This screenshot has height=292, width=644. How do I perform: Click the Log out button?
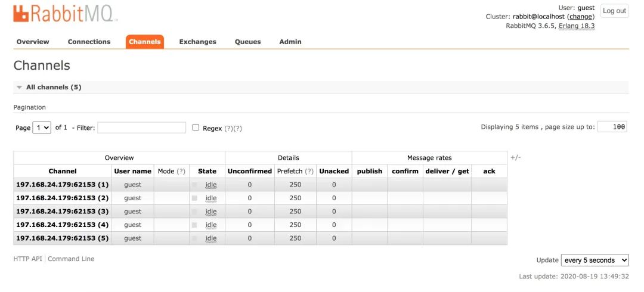[614, 11]
